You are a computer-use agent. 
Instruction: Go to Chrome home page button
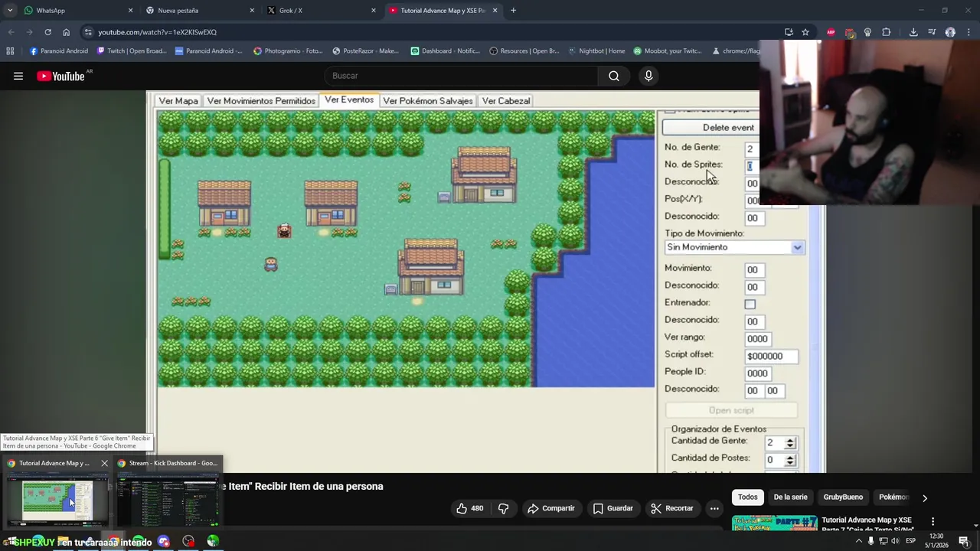pos(66,32)
